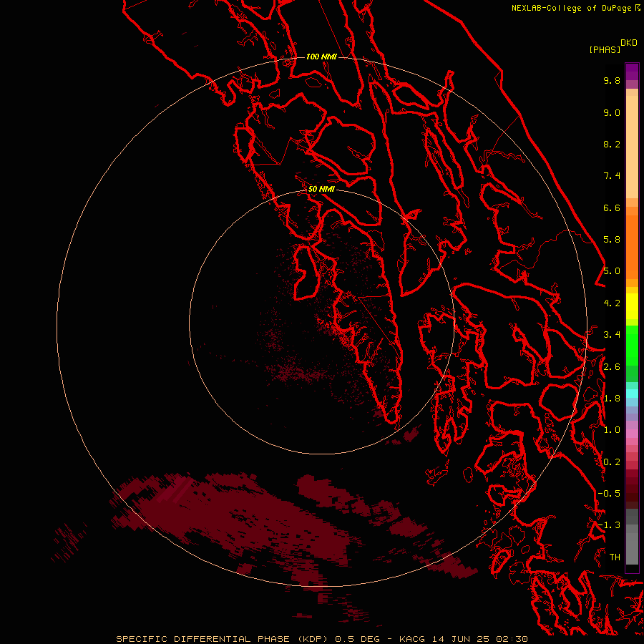Select the 5.8 scale value

pos(612,240)
